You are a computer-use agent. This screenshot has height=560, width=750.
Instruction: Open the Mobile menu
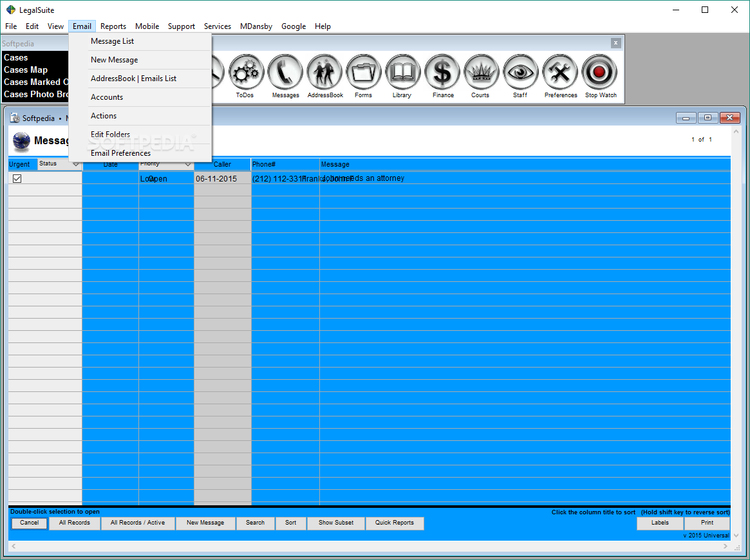(147, 26)
